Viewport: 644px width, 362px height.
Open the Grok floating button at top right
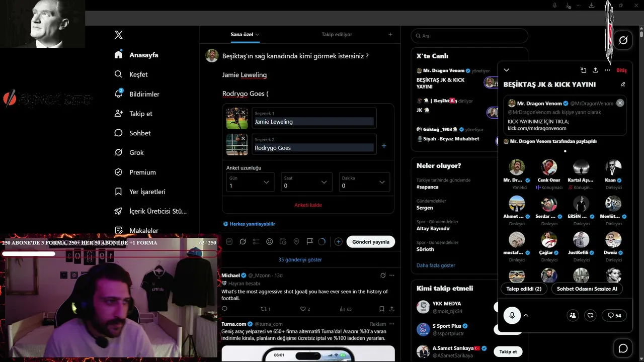coord(623,40)
